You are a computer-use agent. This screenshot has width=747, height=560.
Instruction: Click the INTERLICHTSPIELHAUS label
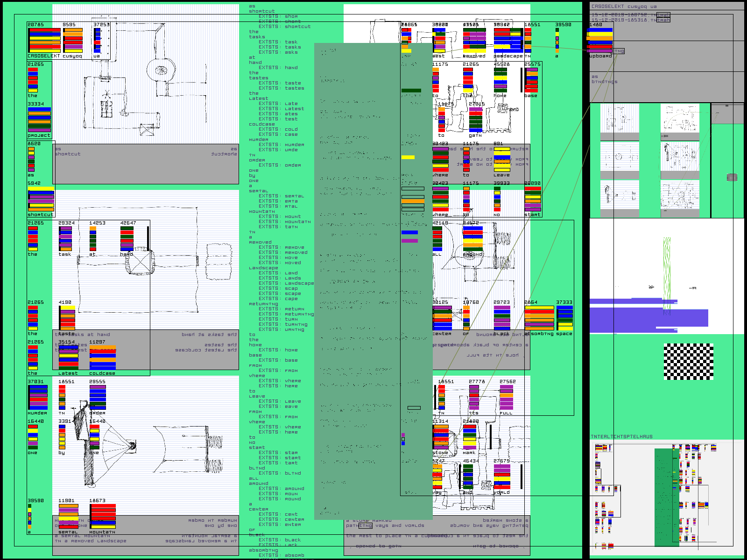click(621, 437)
